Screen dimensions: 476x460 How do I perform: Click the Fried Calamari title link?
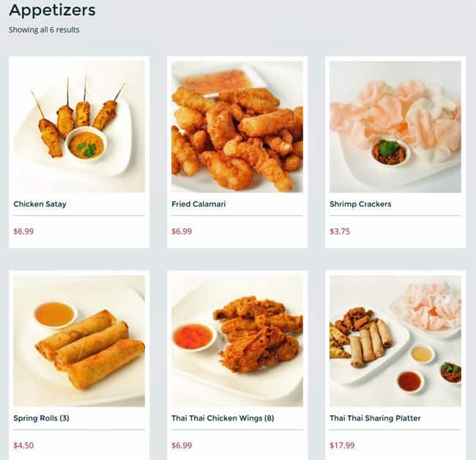[198, 204]
